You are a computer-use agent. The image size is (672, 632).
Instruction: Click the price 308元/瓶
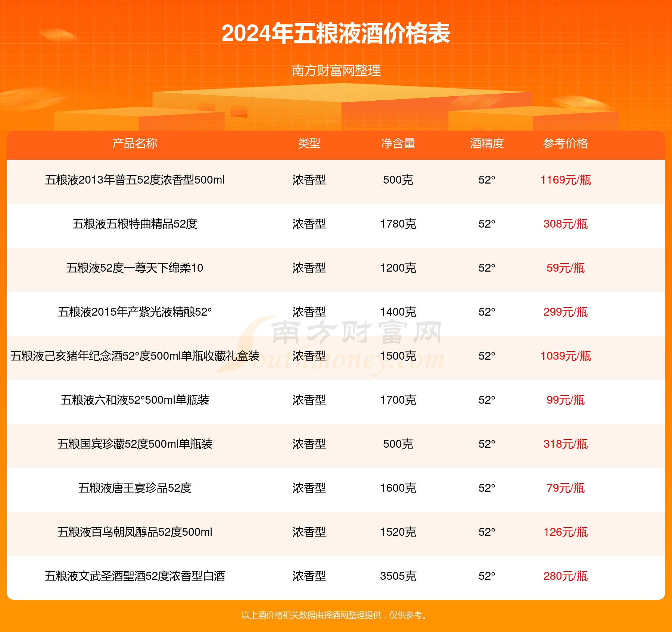(566, 224)
